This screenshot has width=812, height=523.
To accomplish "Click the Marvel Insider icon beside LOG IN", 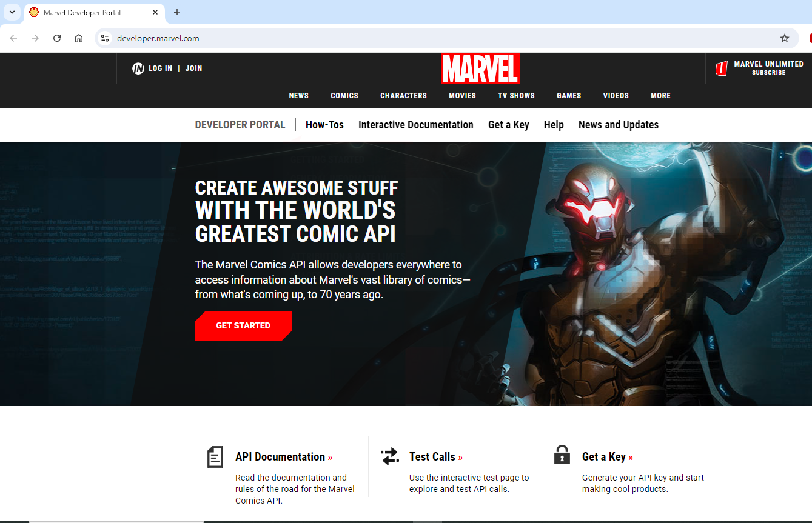I will point(138,68).
